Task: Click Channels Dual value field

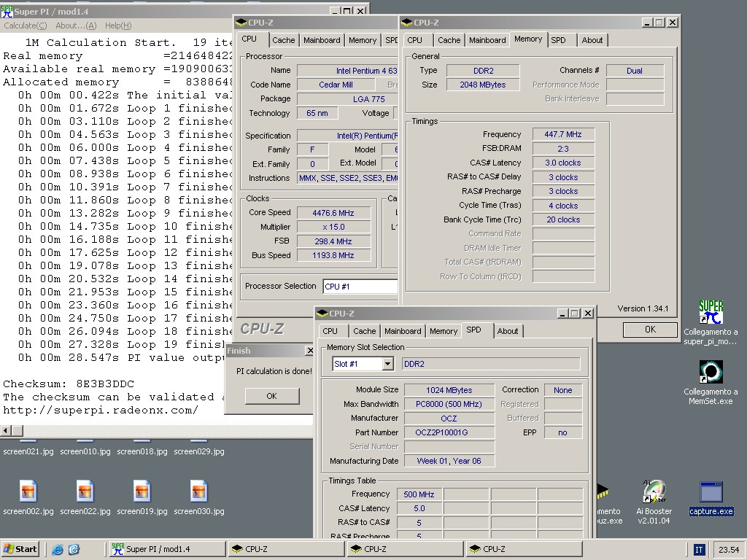Action: [635, 71]
